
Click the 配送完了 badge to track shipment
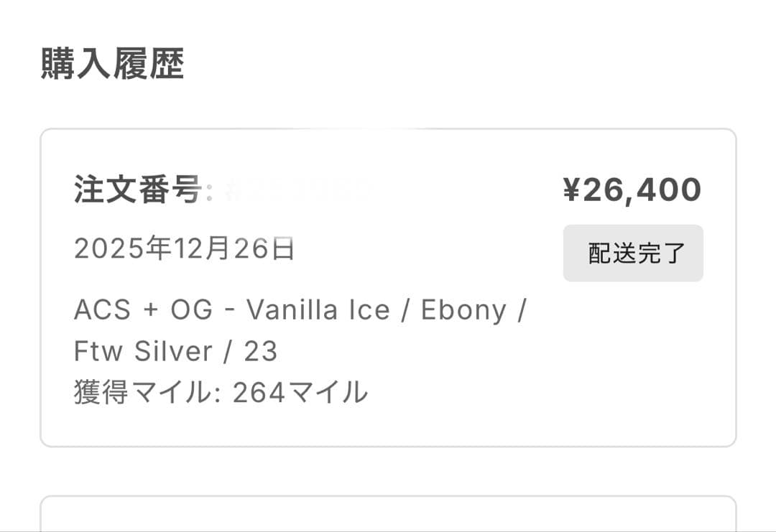632,253
